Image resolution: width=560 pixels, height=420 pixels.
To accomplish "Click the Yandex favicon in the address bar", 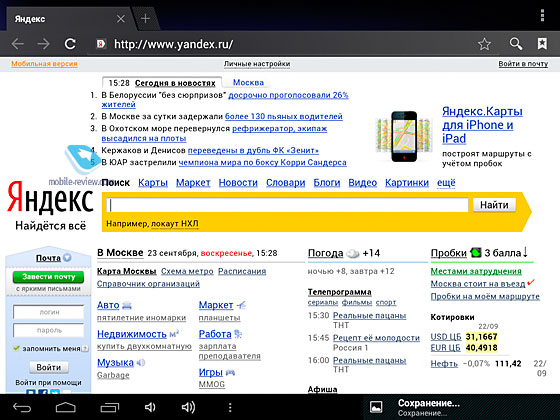I will point(101,44).
